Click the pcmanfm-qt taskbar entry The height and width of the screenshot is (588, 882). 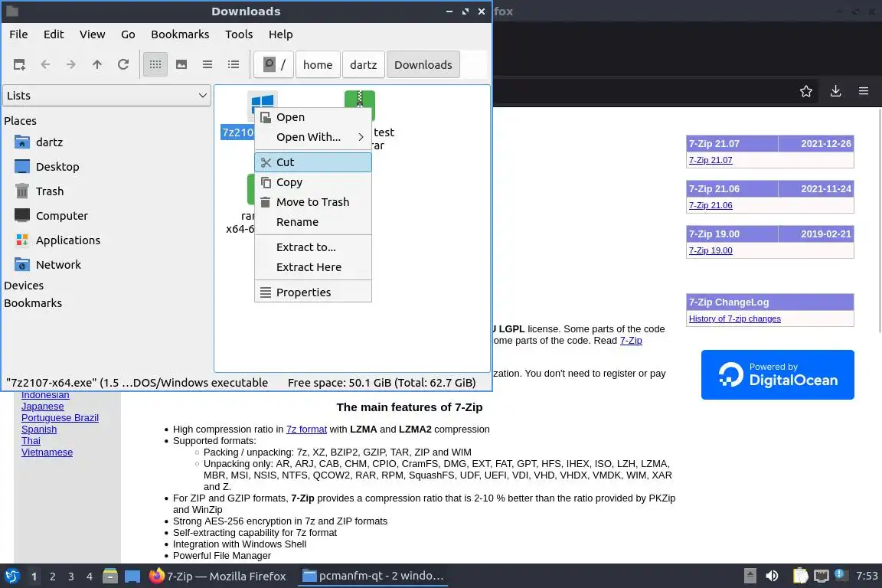tap(373, 577)
